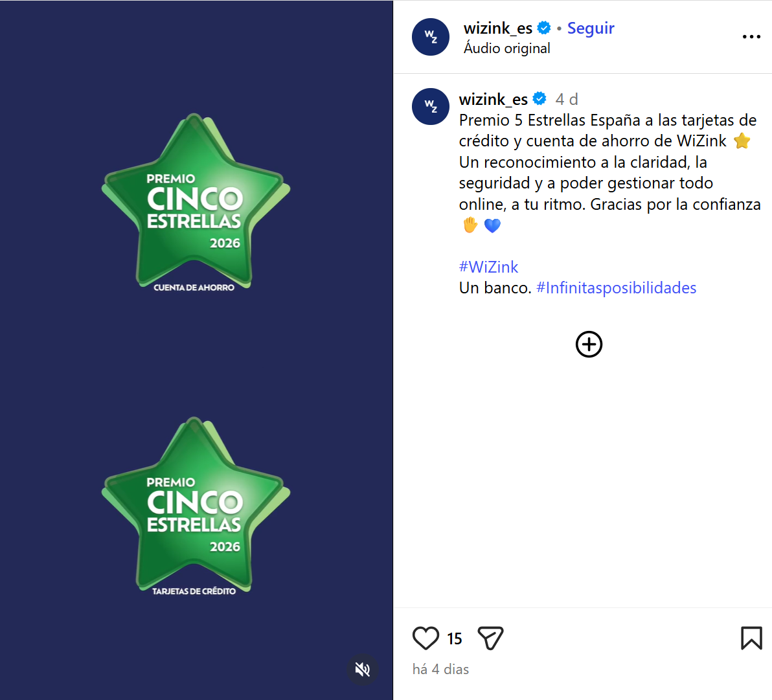Unmute the video with the speaker icon

(363, 669)
